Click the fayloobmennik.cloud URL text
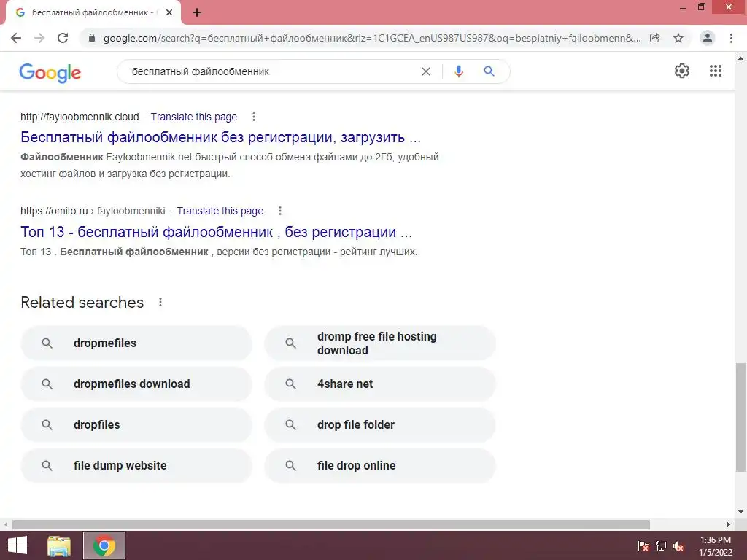Image resolution: width=747 pixels, height=560 pixels. pyautogui.click(x=80, y=117)
